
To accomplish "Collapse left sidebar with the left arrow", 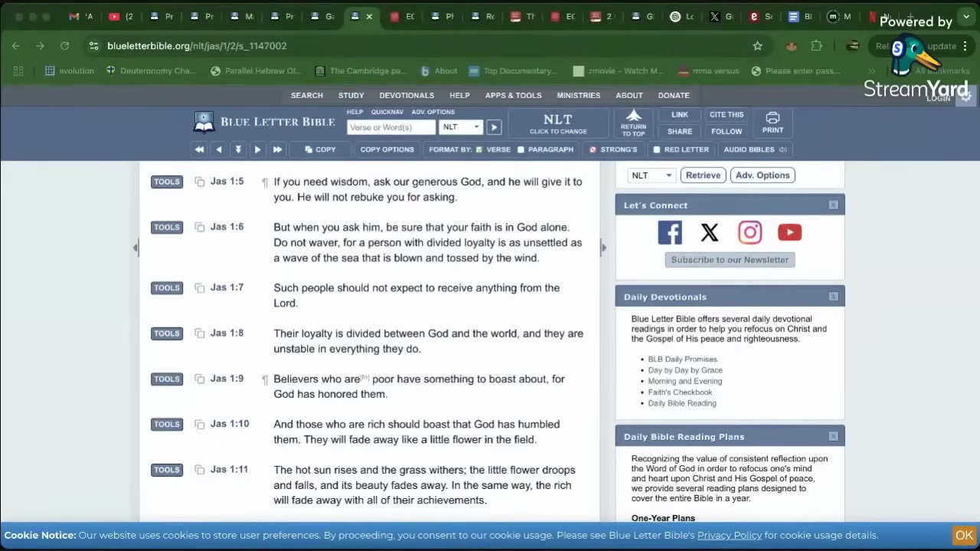I will click(x=136, y=247).
